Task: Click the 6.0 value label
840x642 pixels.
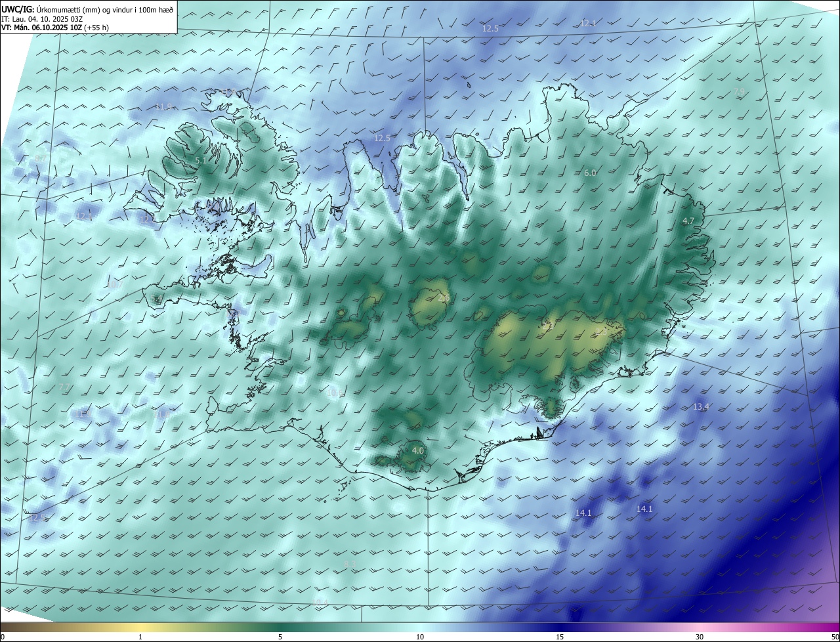Action: coord(590,173)
